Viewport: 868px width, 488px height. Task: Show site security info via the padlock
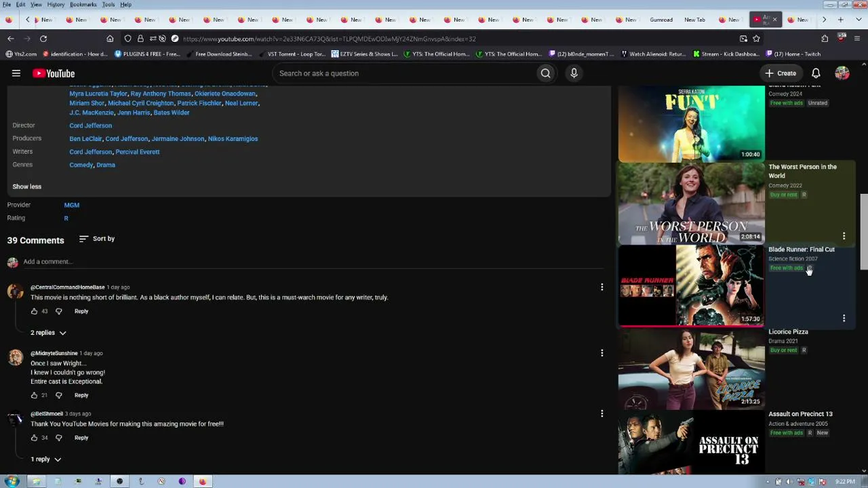coord(140,39)
